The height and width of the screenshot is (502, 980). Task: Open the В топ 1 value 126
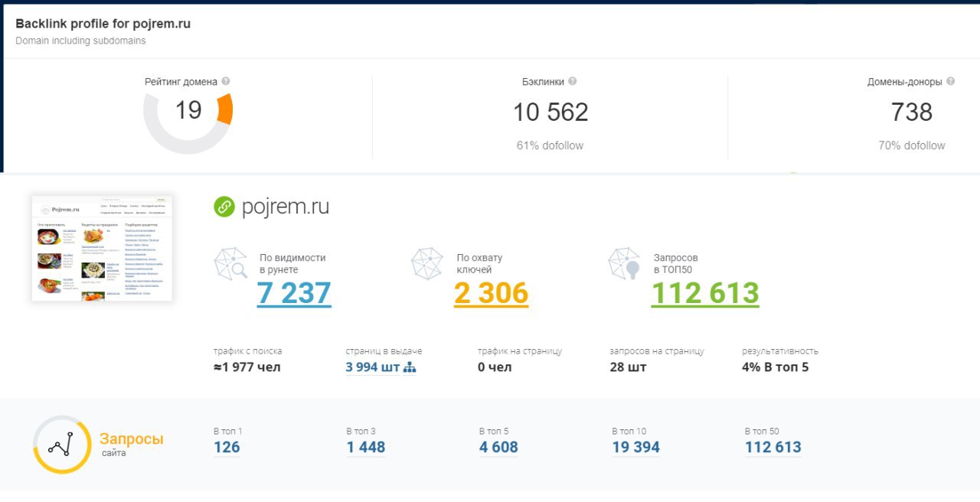pos(227,448)
